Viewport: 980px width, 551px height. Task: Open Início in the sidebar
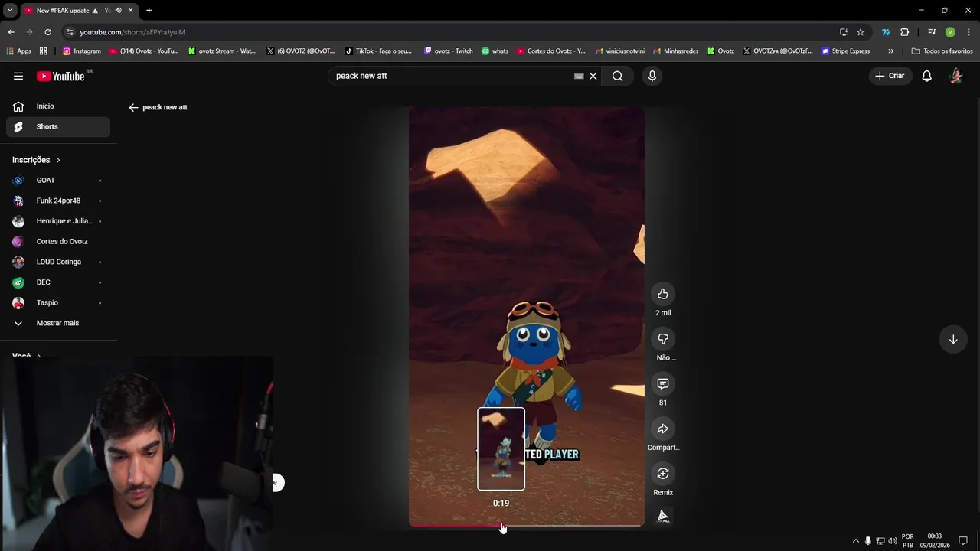[x=58, y=106]
